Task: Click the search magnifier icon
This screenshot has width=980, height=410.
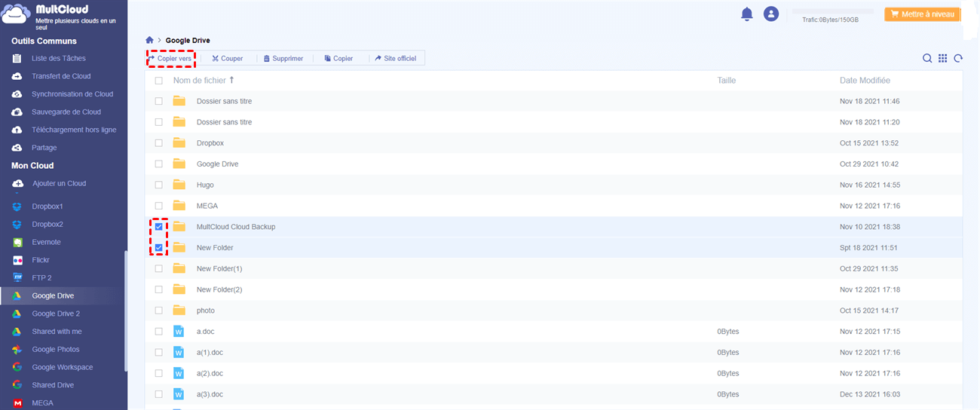Action: pos(927,58)
